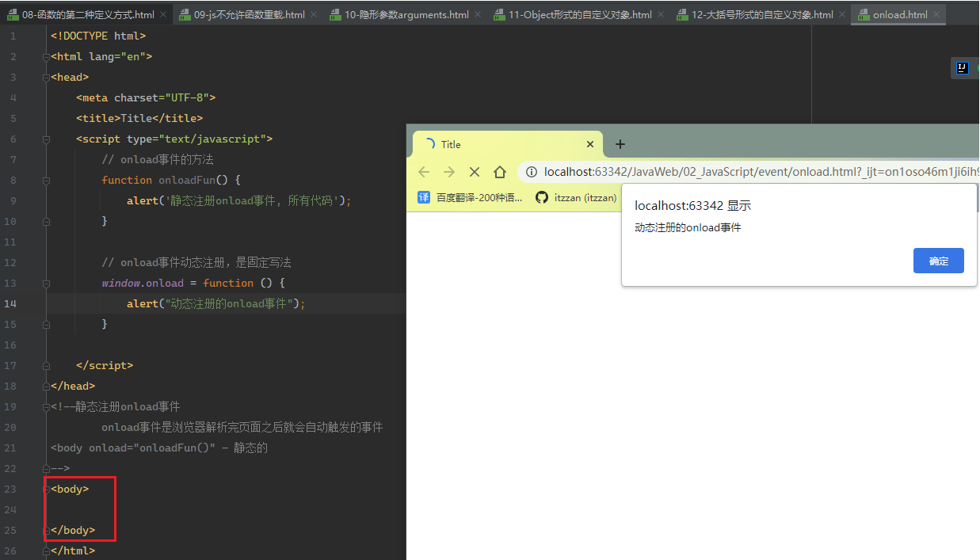Close the Chrome tab named Title
The width and height of the screenshot is (980, 560).
(589, 144)
